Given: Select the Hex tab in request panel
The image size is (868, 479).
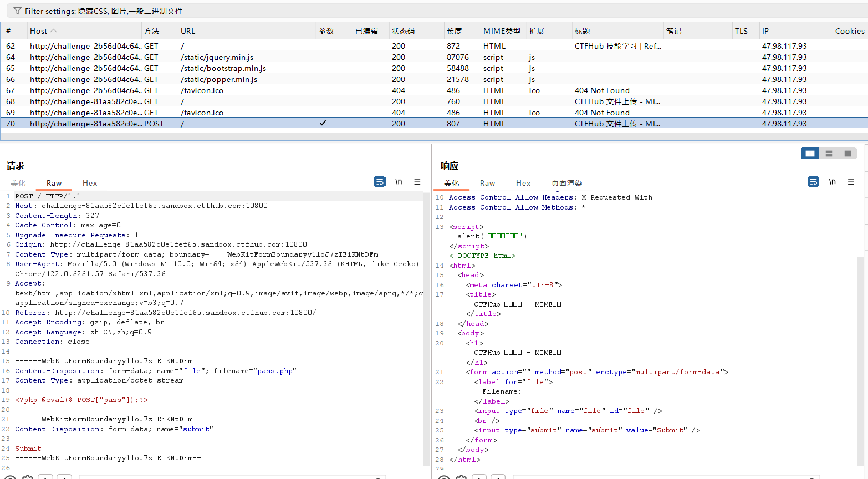Looking at the screenshot, I should pyautogui.click(x=90, y=183).
